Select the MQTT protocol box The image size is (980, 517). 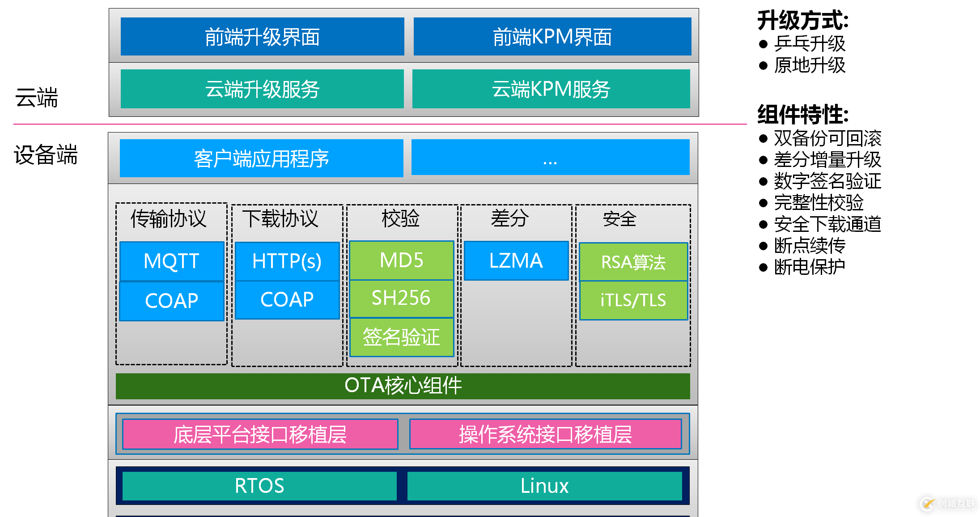coord(172,261)
